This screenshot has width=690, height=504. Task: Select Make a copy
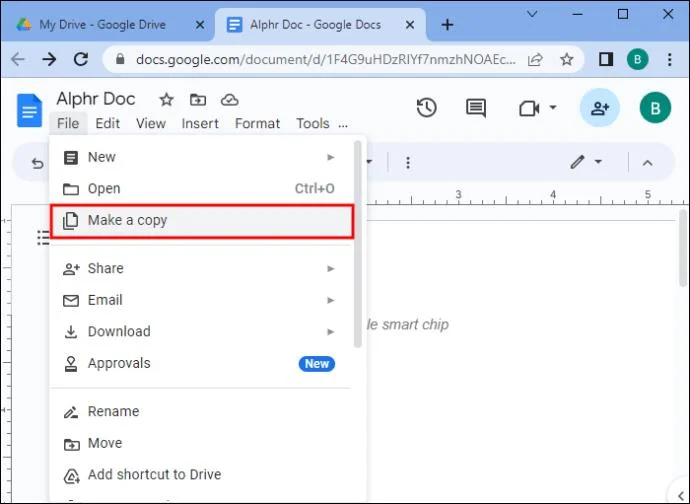[202, 221]
